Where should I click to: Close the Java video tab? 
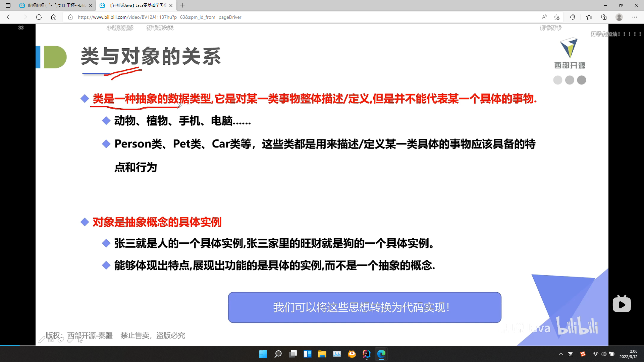coord(171,5)
